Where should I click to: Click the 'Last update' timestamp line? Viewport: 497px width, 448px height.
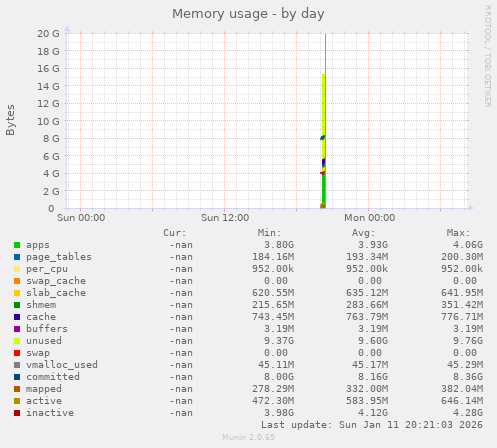[372, 425]
